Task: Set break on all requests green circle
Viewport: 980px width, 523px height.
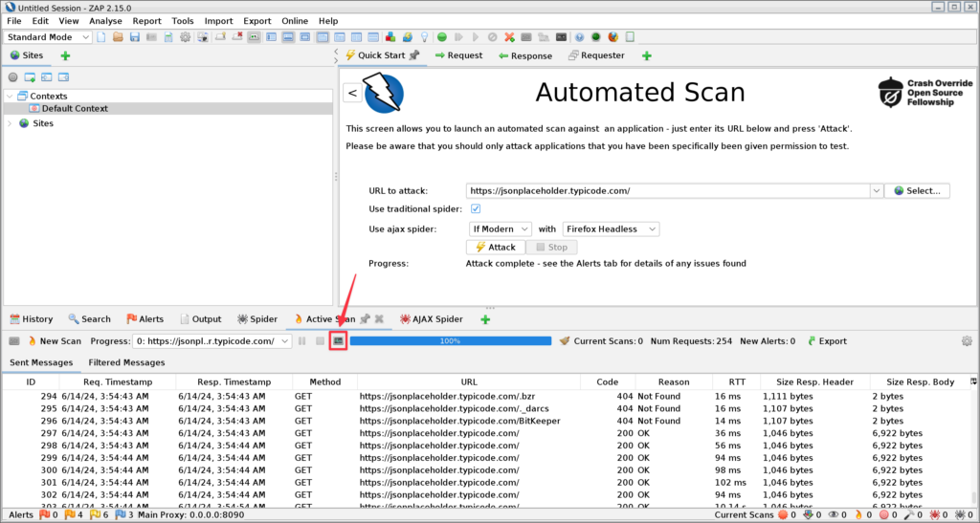Action: (442, 37)
